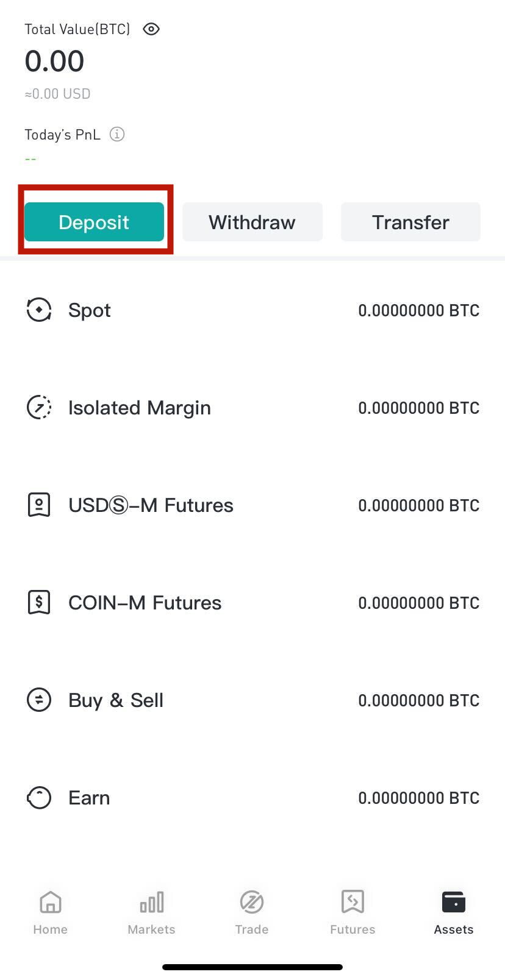Open Spot balance 0.00000000 BTC
The height and width of the screenshot is (980, 505).
(x=419, y=310)
